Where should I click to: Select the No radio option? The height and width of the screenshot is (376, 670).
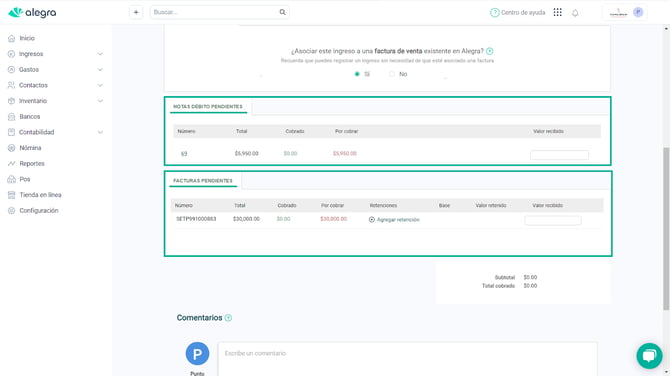(x=392, y=74)
